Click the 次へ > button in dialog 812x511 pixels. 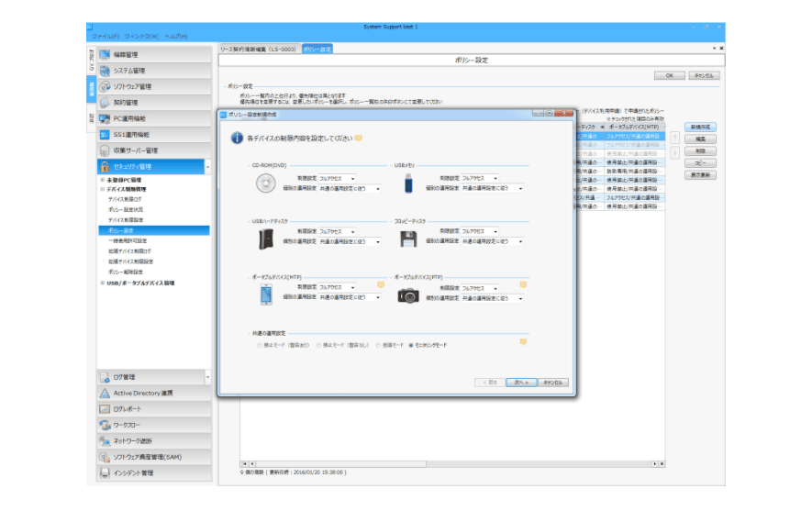point(521,383)
